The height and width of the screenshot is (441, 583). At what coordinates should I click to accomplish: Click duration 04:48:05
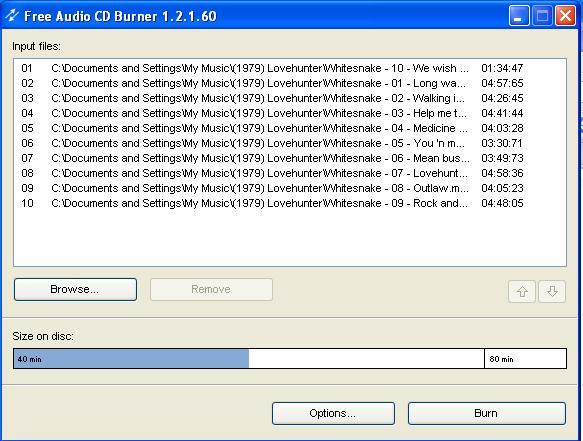pyautogui.click(x=502, y=203)
